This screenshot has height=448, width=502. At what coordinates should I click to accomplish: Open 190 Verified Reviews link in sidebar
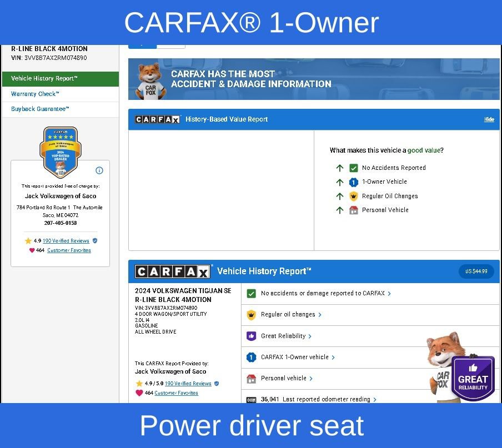(66, 241)
